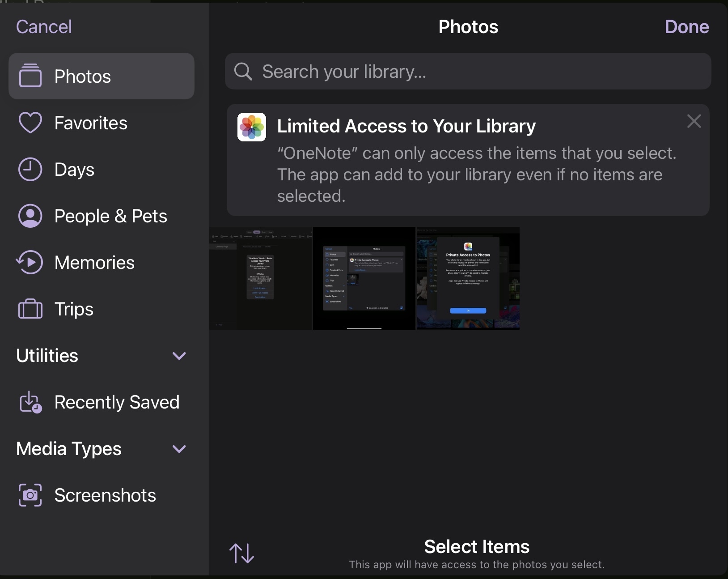Open Recently Saved utility
The width and height of the screenshot is (728, 579).
click(102, 402)
